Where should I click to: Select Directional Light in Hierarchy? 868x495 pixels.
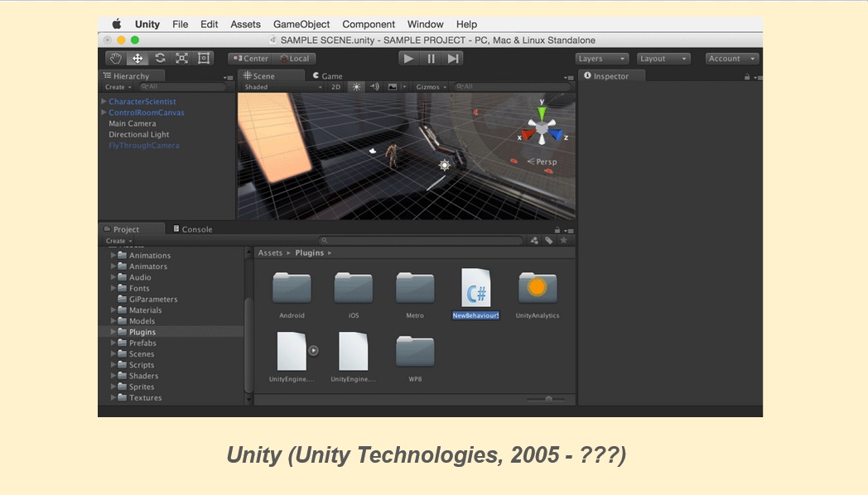coord(139,134)
